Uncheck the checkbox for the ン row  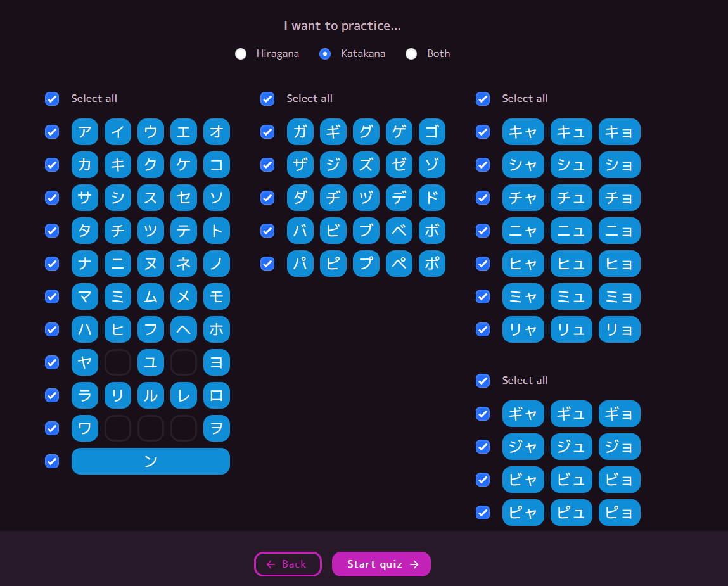pyautogui.click(x=52, y=461)
